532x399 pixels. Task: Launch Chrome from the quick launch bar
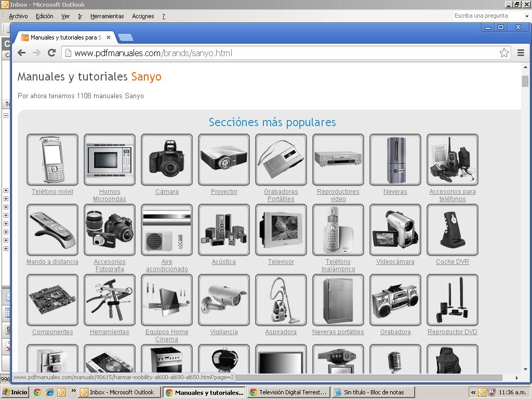point(37,392)
